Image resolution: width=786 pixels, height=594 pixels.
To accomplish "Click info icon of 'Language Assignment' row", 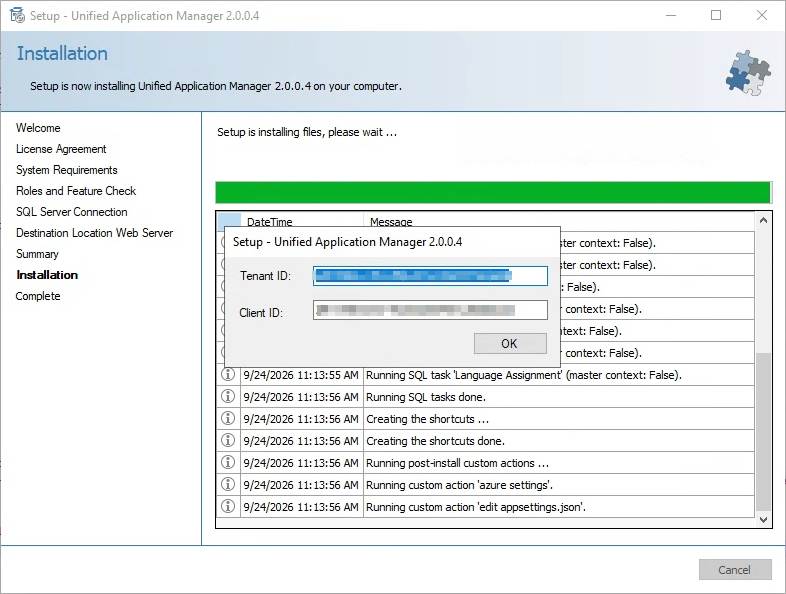I will point(228,374).
